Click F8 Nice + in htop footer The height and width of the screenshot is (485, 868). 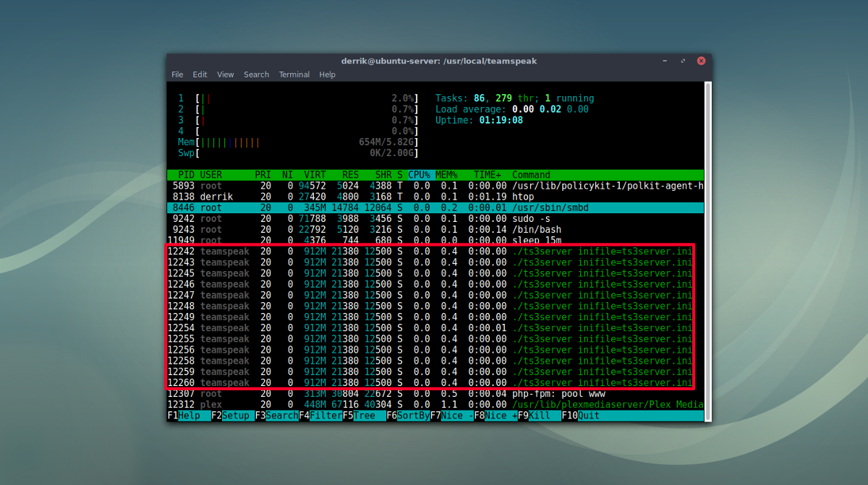496,416
